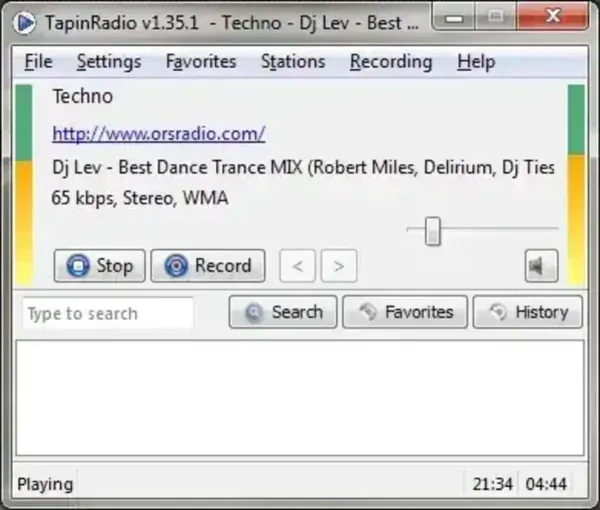Open the Favorites menu in menu bar
This screenshot has height=510, width=600.
point(201,62)
